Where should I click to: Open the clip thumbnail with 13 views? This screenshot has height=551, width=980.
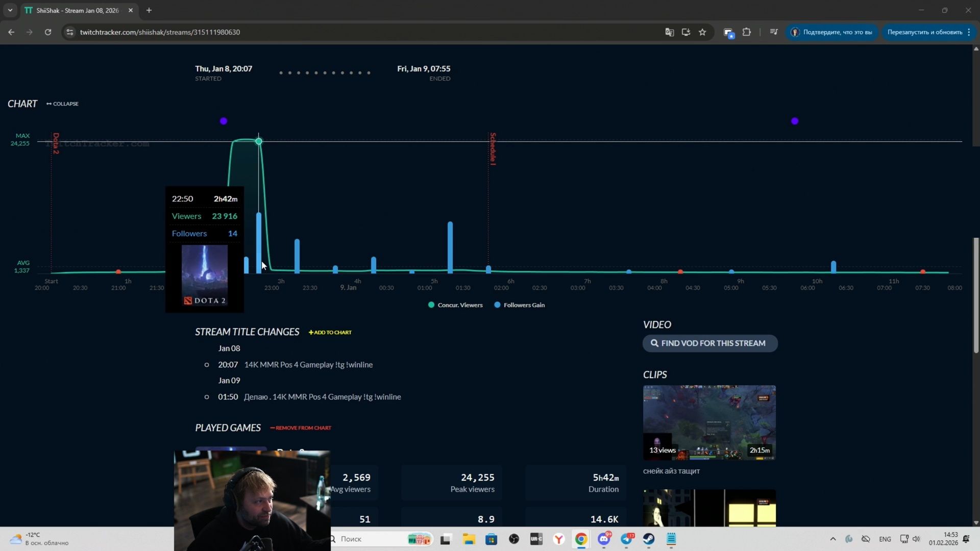709,422
